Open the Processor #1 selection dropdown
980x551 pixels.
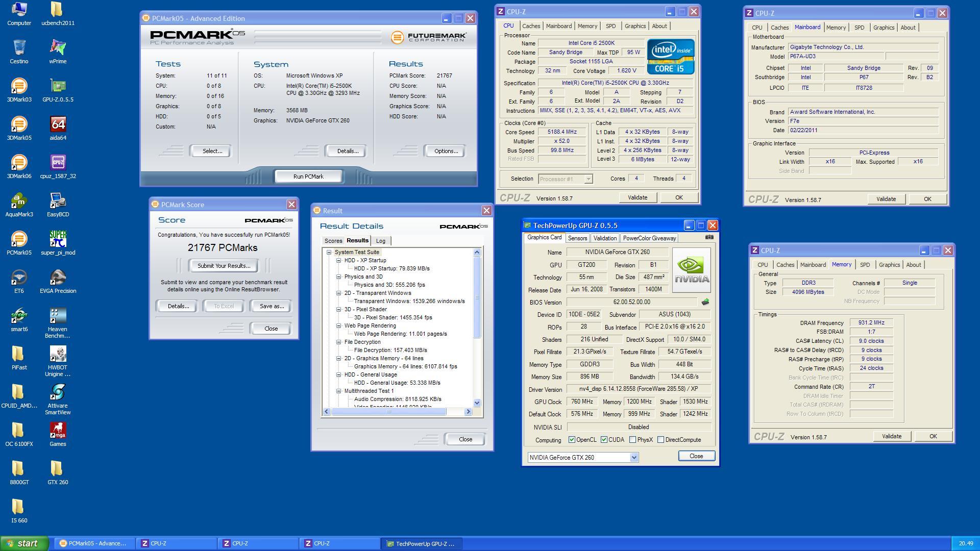(x=589, y=179)
